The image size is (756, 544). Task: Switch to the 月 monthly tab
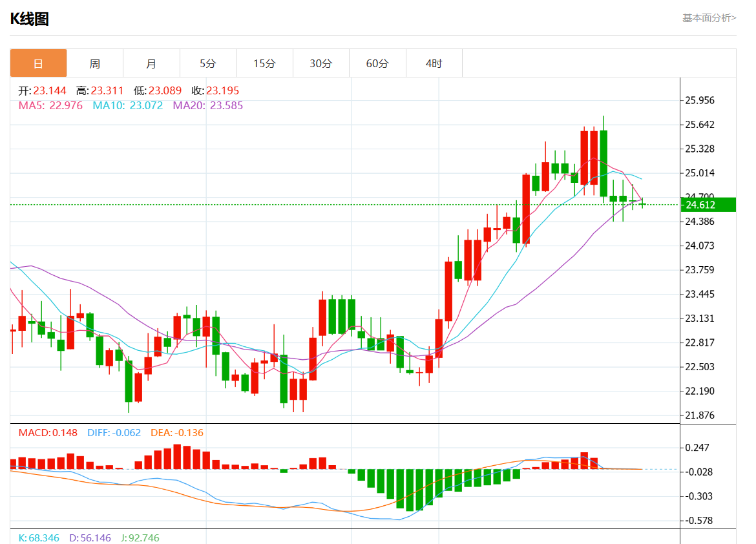(151, 63)
